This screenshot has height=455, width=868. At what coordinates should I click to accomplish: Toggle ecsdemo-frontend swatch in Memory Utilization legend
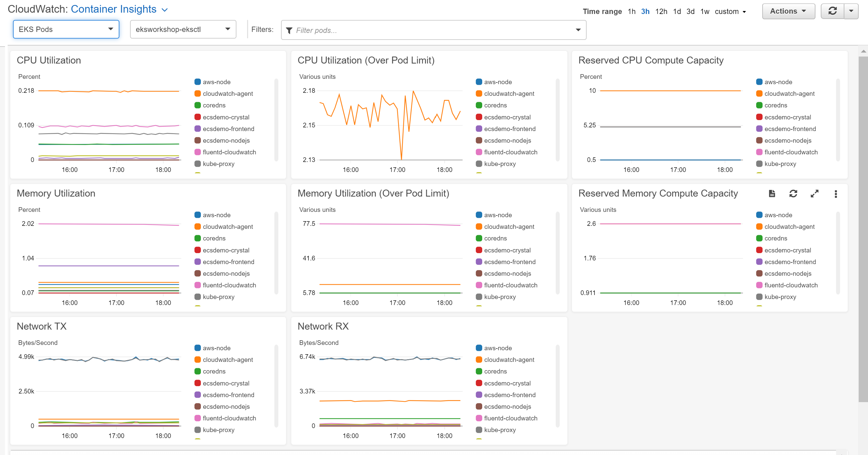(x=198, y=262)
